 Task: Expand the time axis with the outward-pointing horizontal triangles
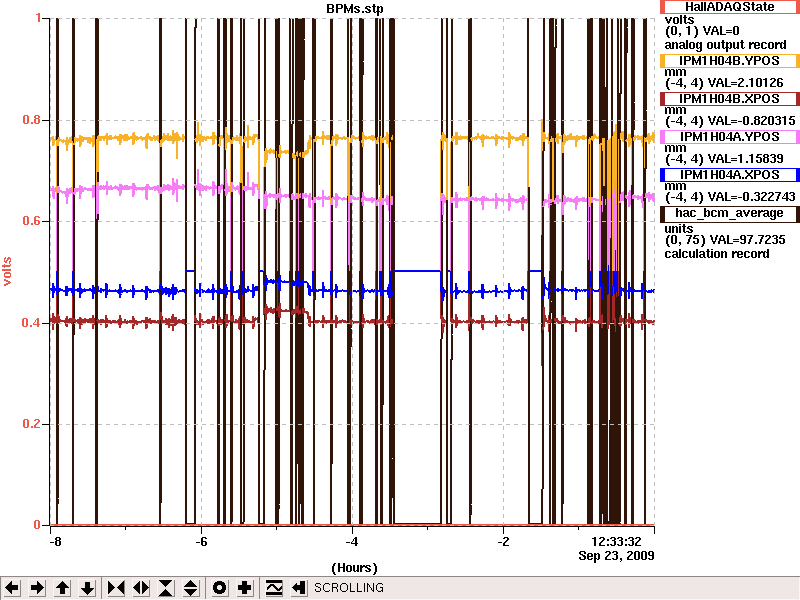point(141,588)
